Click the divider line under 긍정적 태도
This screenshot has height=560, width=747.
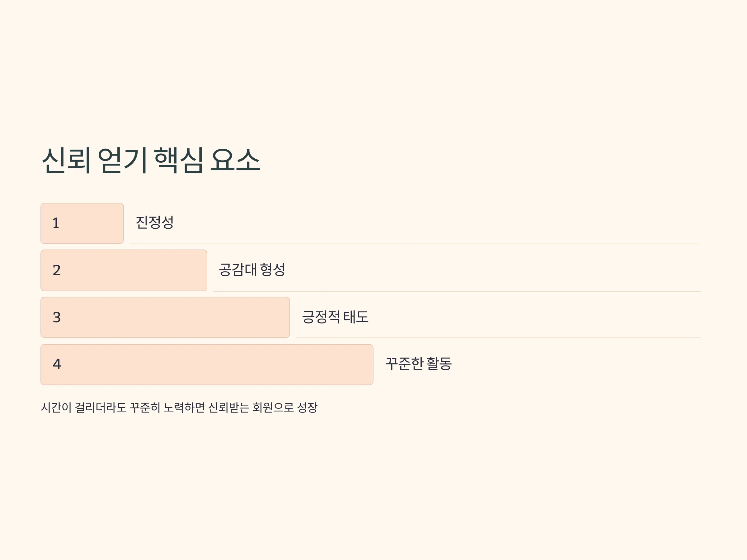click(x=498, y=338)
